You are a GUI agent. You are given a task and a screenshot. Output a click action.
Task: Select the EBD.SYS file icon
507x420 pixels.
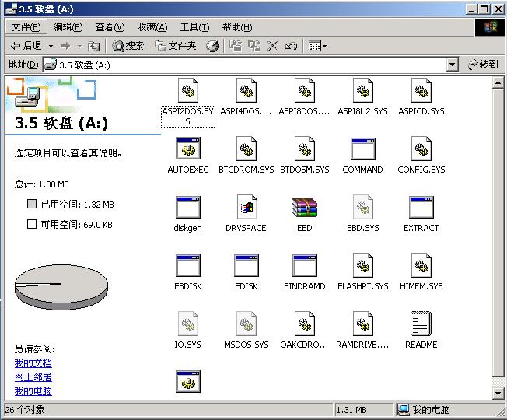363,207
